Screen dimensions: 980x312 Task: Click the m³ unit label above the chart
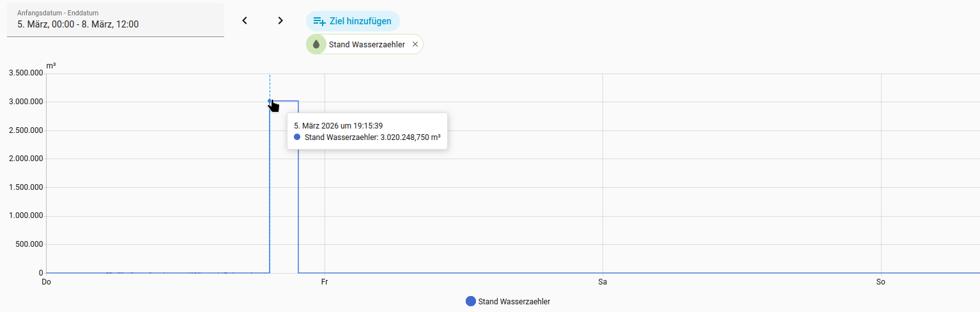51,65
